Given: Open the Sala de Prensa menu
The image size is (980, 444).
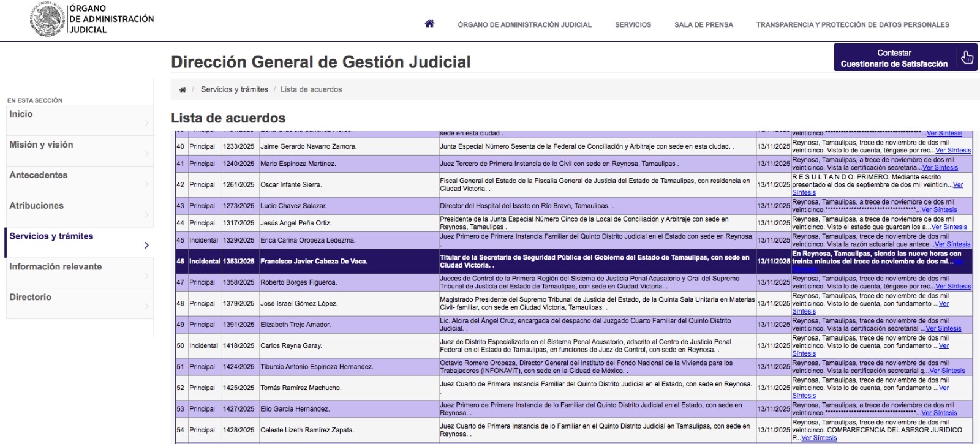Looking at the screenshot, I should 703,25.
